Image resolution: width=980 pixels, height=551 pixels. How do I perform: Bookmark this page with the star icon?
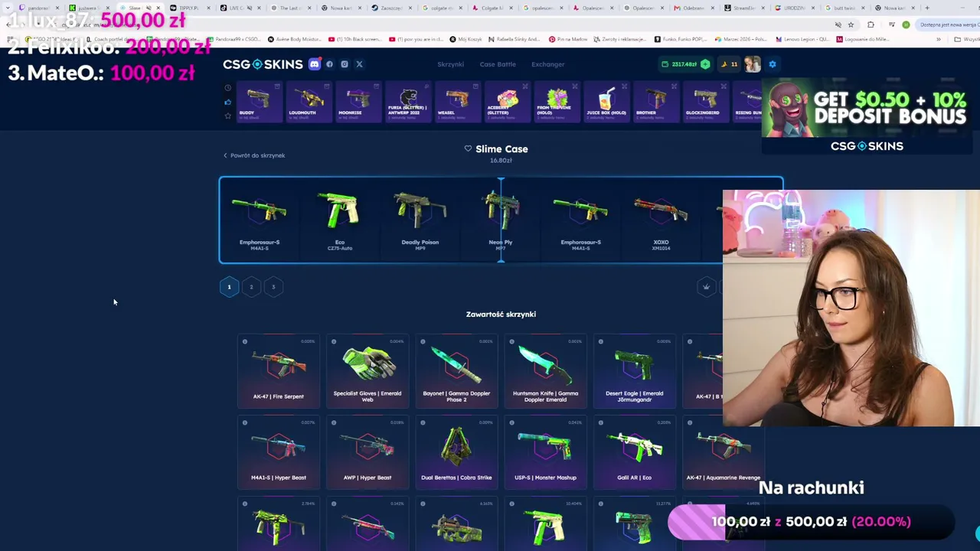[x=850, y=24]
